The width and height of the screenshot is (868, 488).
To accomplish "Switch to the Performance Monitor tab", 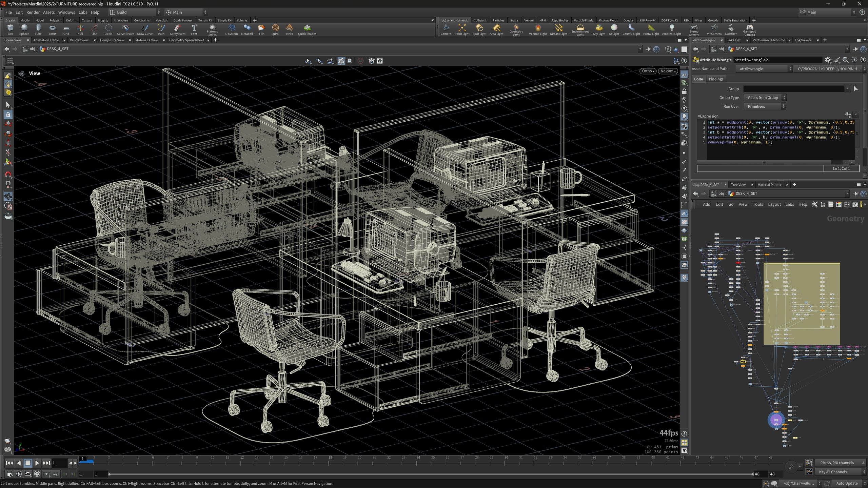I will coord(769,40).
